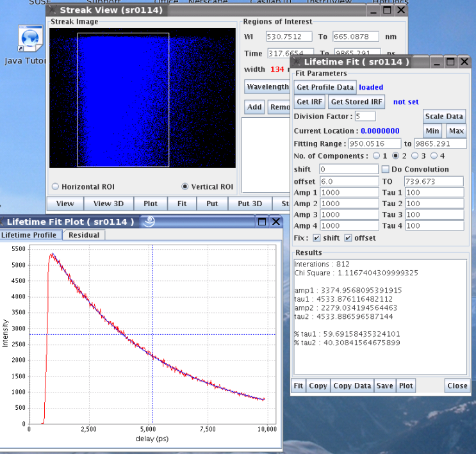Click View 3D in Streak View
The image size is (476, 454).
click(108, 204)
